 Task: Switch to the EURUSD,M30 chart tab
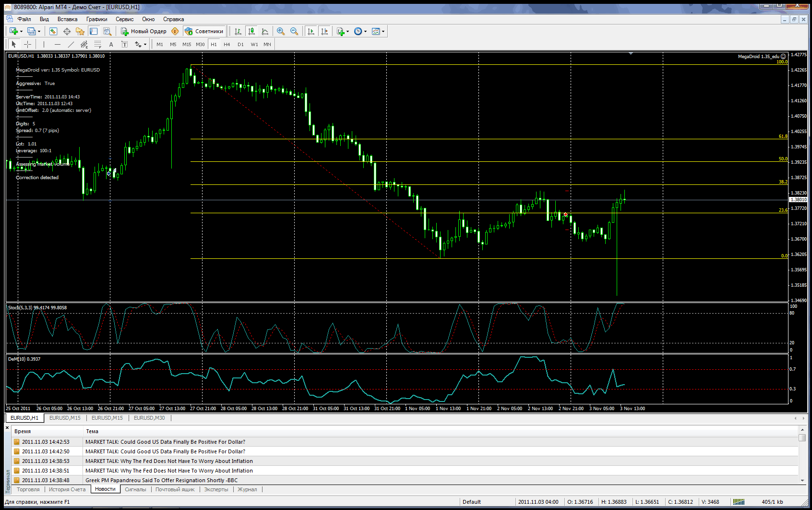tap(149, 418)
